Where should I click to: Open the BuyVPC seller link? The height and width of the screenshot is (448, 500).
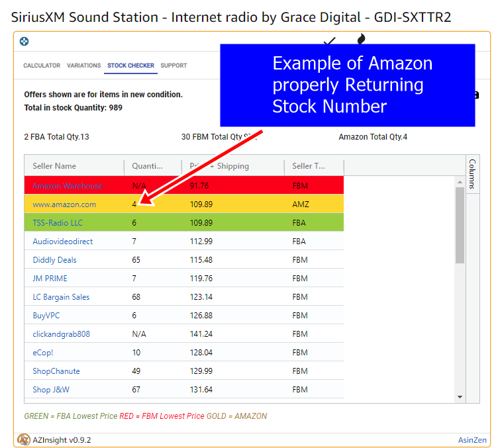click(46, 316)
